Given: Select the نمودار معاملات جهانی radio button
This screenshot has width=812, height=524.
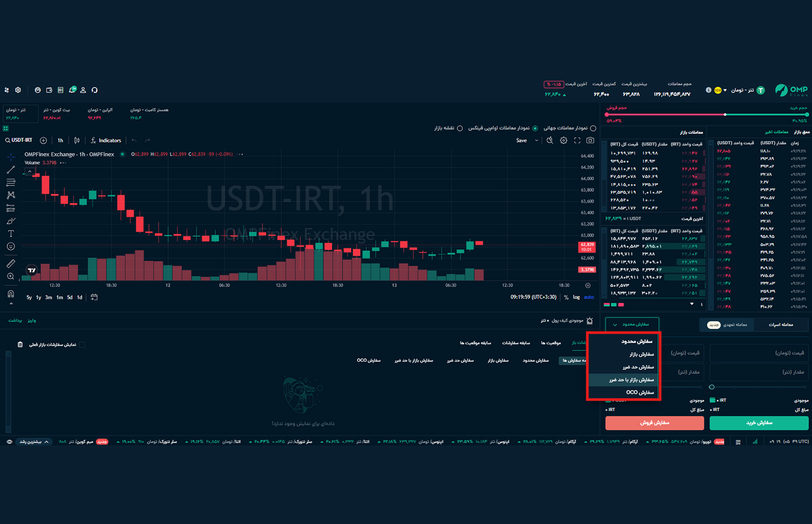Looking at the screenshot, I should coord(593,128).
